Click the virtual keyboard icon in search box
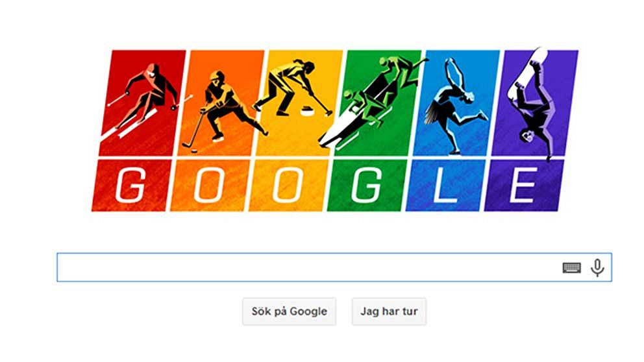Screen dimensions: 644x362 pos(571,268)
